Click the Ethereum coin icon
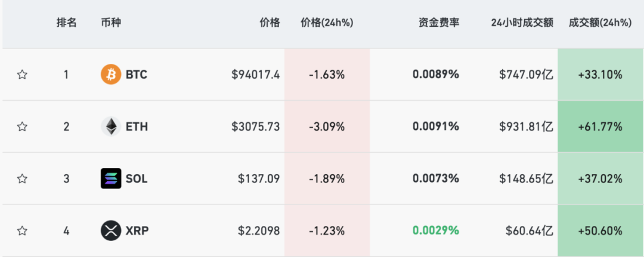Viewport: 644px width, 257px height. point(111,126)
